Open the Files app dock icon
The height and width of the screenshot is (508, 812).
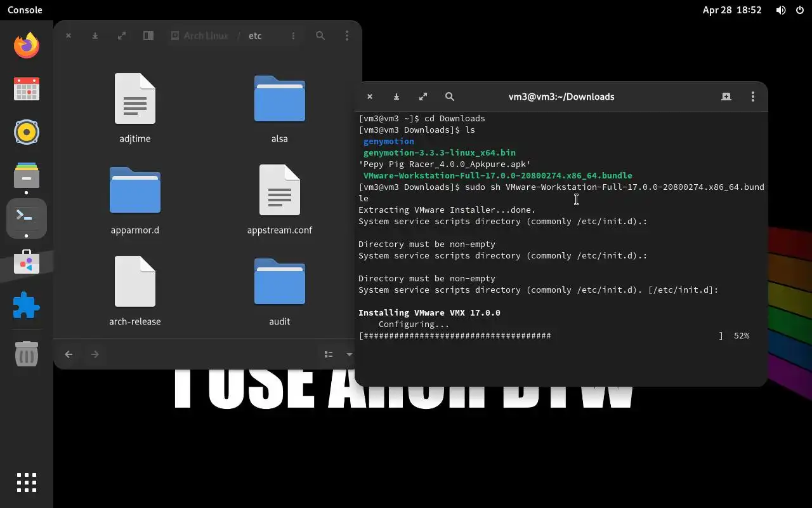coord(27,175)
